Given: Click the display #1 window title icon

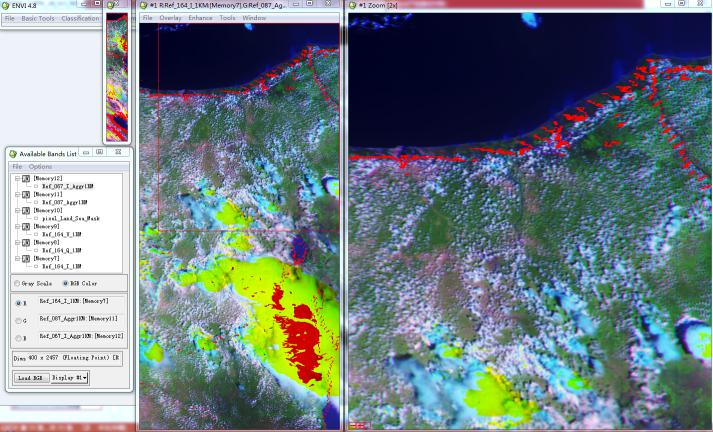Looking at the screenshot, I should coord(144,6).
